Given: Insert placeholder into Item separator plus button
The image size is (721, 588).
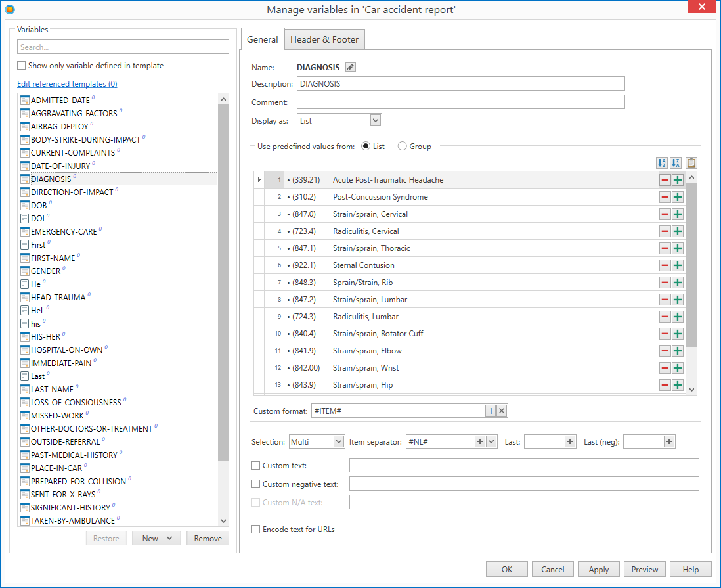Looking at the screenshot, I should coord(479,441).
